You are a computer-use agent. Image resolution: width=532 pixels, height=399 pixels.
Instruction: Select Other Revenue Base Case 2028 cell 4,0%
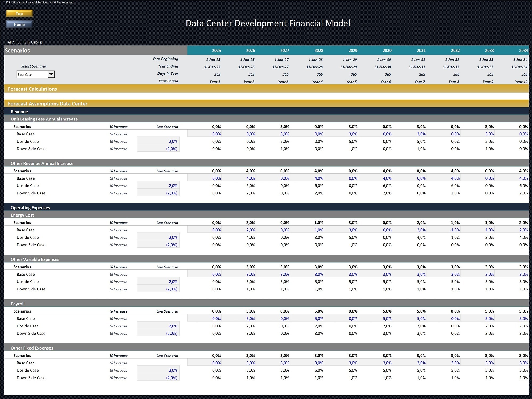click(307, 178)
